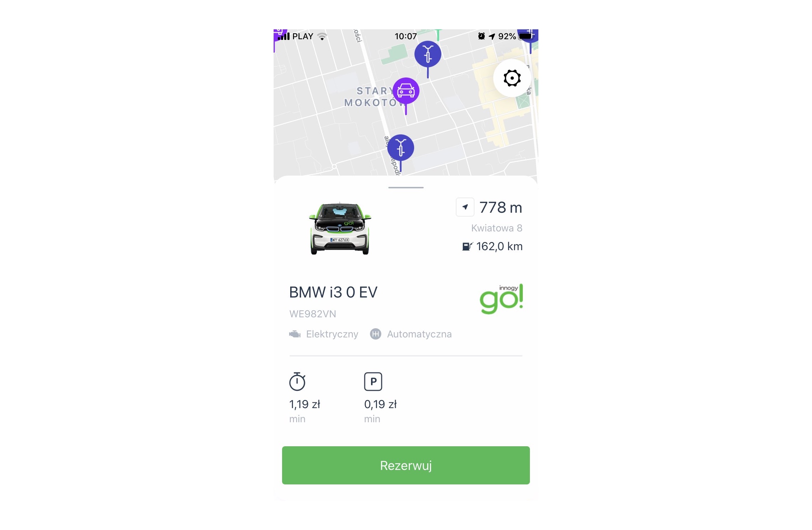This screenshot has width=812, height=530.
Task: Expand the vehicle sheet using top handle
Action: click(x=406, y=187)
